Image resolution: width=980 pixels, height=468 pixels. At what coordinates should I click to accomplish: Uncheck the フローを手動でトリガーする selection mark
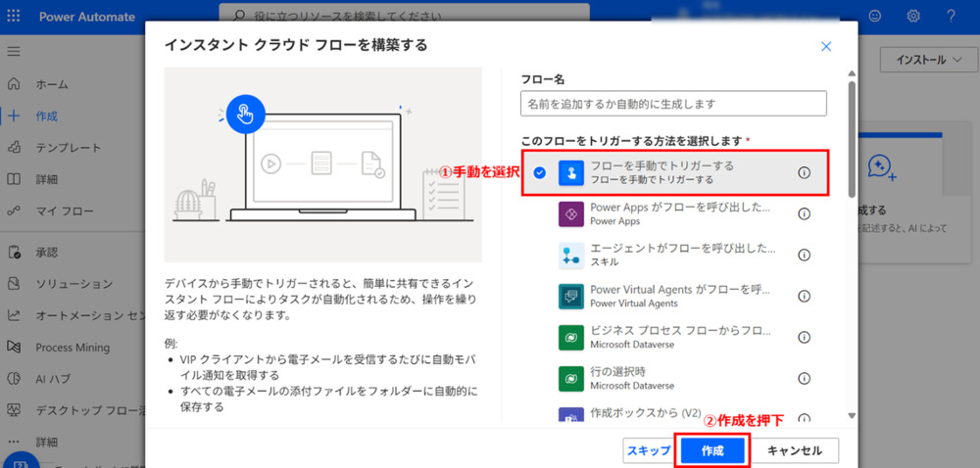pyautogui.click(x=540, y=173)
